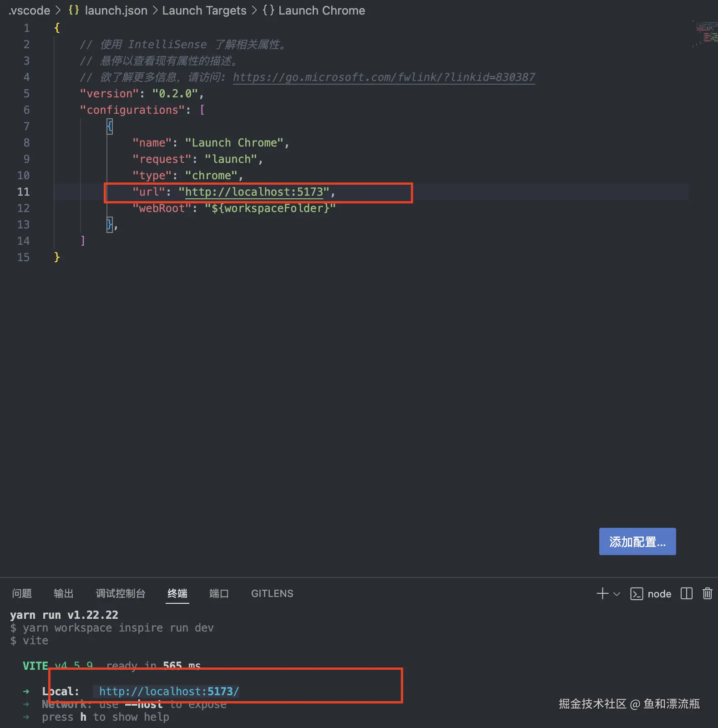Click the launch.json breadcrumb item
718x728 pixels.
[x=108, y=10]
